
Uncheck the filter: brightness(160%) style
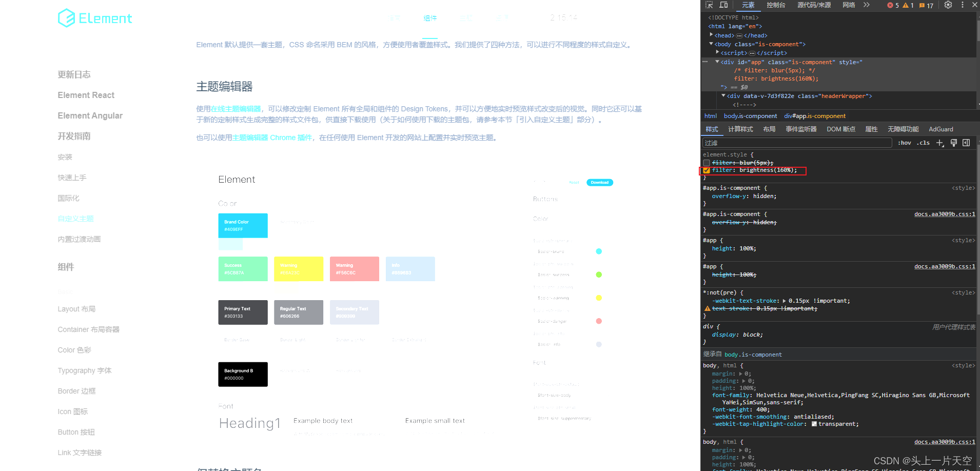pyautogui.click(x=707, y=170)
